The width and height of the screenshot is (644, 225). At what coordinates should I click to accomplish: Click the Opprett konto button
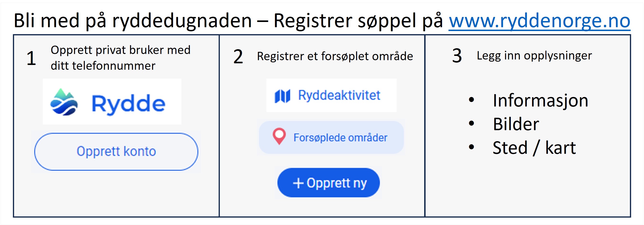click(x=116, y=152)
